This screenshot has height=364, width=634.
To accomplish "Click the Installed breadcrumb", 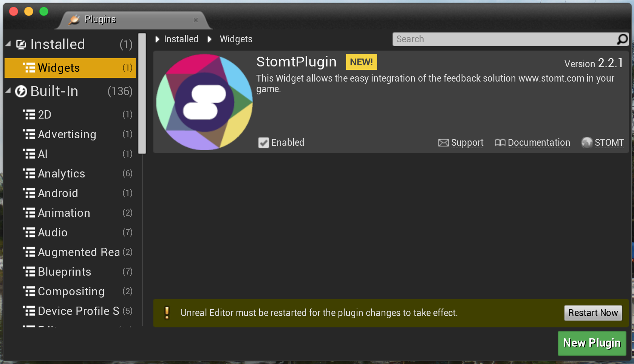I will pos(181,39).
